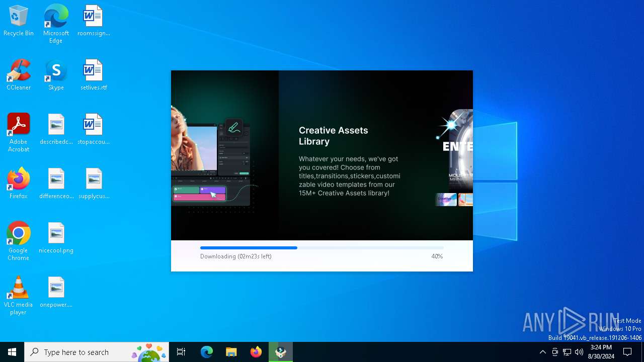This screenshot has width=644, height=362.
Task: Select the installer app taskbar button
Action: (x=281, y=352)
